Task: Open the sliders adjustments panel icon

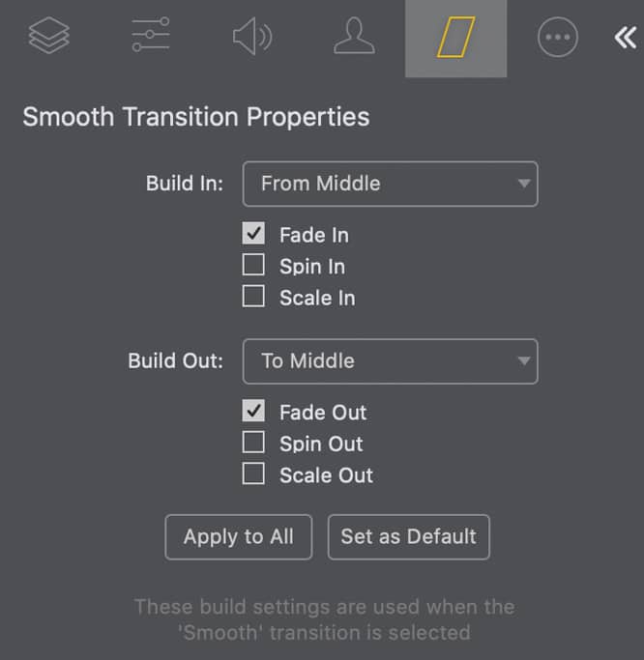Action: pyautogui.click(x=151, y=37)
